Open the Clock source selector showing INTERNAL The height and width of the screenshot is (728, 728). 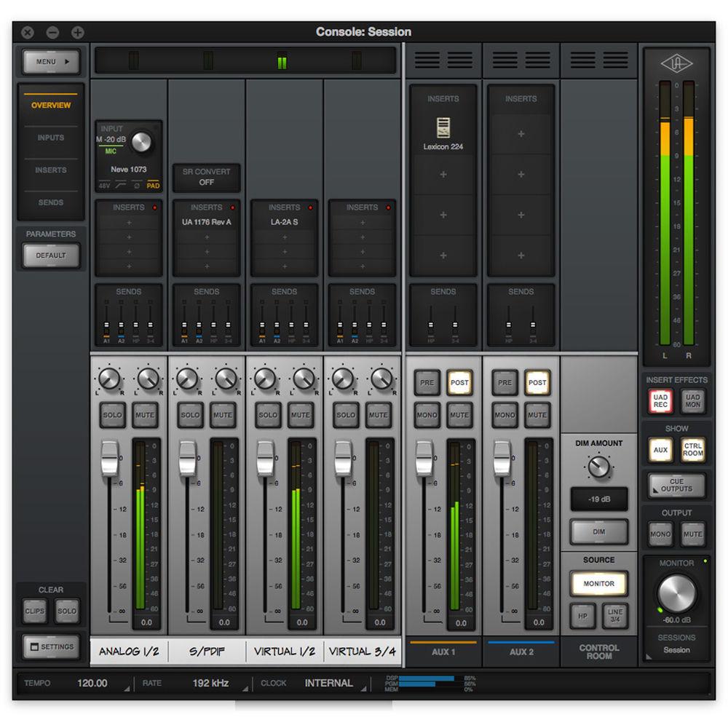coord(329,683)
